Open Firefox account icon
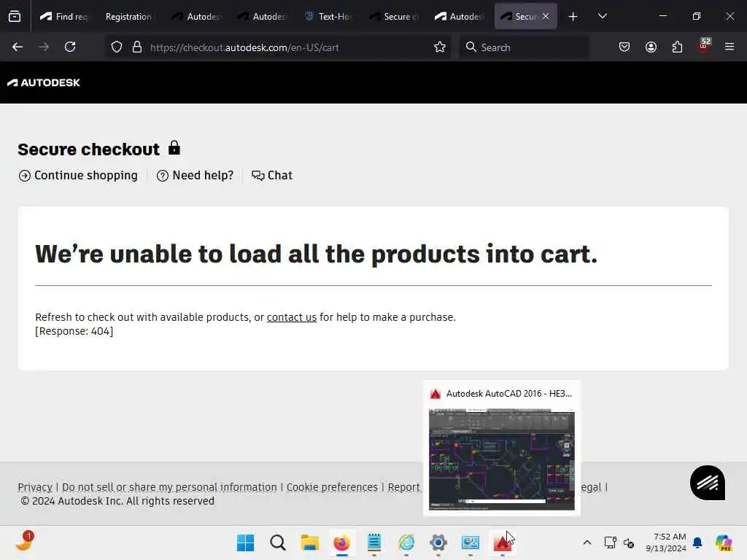The width and height of the screenshot is (747, 560). (651, 47)
